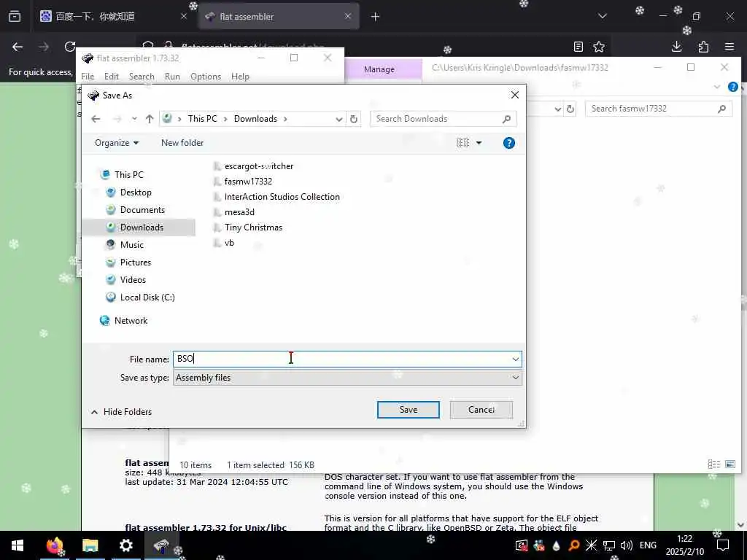Open recent locations dropdown arrow

[x=134, y=119]
